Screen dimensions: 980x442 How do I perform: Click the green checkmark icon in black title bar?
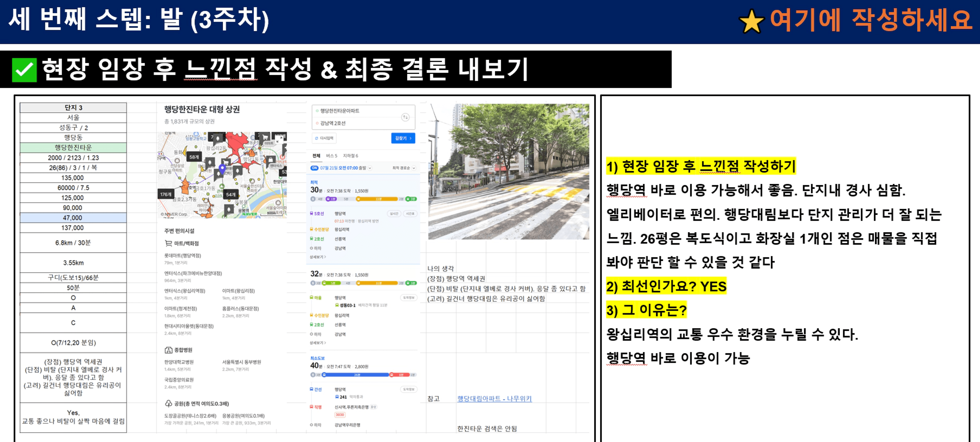pos(24,70)
